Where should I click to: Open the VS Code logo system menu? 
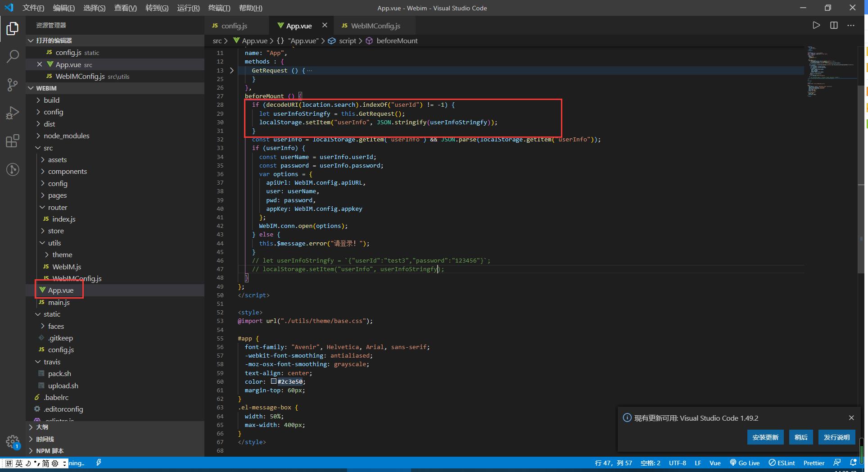[9, 8]
